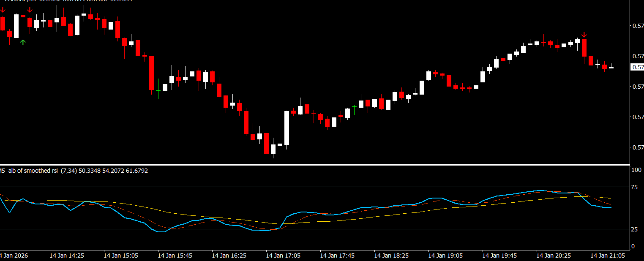Screen dimensions: 644x261
Task: Select the second red down arrow at top left
Action: 30,10
